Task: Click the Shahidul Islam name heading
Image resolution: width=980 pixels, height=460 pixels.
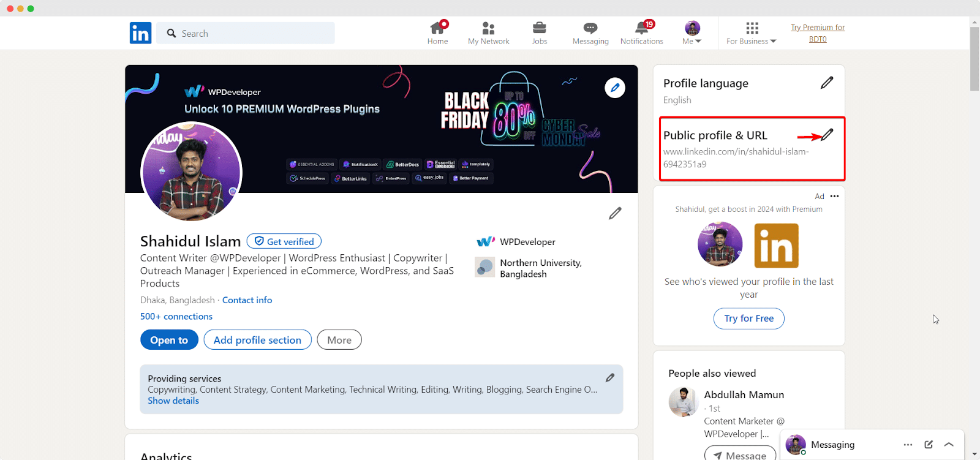Action: [x=190, y=241]
